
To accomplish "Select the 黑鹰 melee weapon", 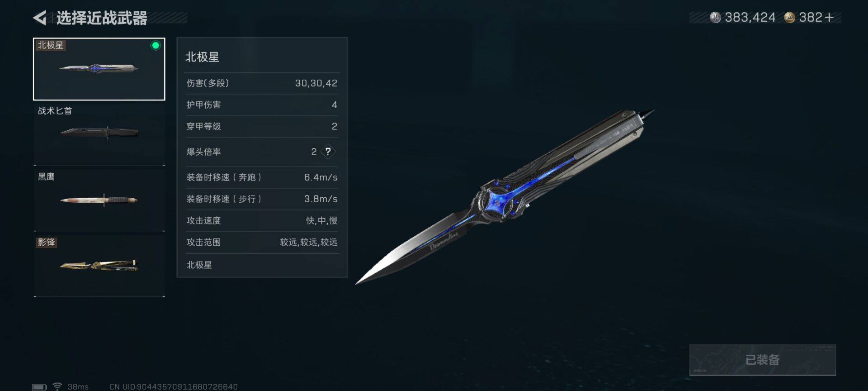I will [99, 199].
